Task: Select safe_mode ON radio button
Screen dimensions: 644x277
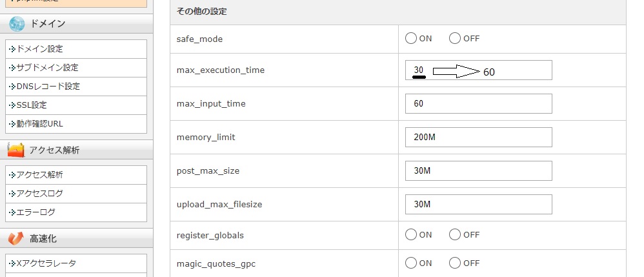Action: [x=411, y=38]
